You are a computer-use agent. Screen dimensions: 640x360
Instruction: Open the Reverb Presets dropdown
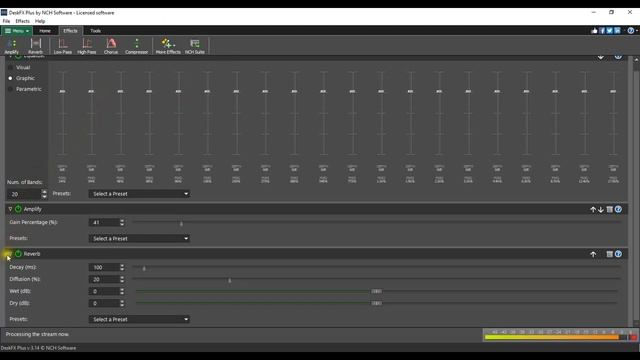pos(139,319)
